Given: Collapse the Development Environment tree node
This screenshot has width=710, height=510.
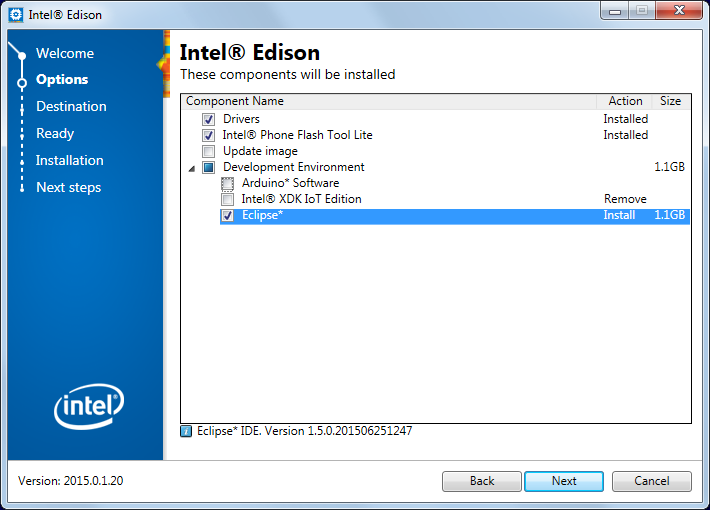Looking at the screenshot, I should click(192, 168).
